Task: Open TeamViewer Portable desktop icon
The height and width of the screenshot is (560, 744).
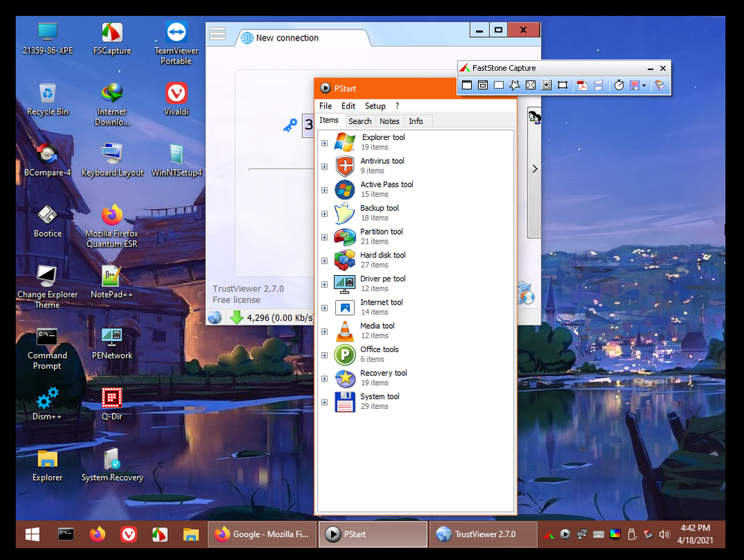Action: (x=176, y=43)
